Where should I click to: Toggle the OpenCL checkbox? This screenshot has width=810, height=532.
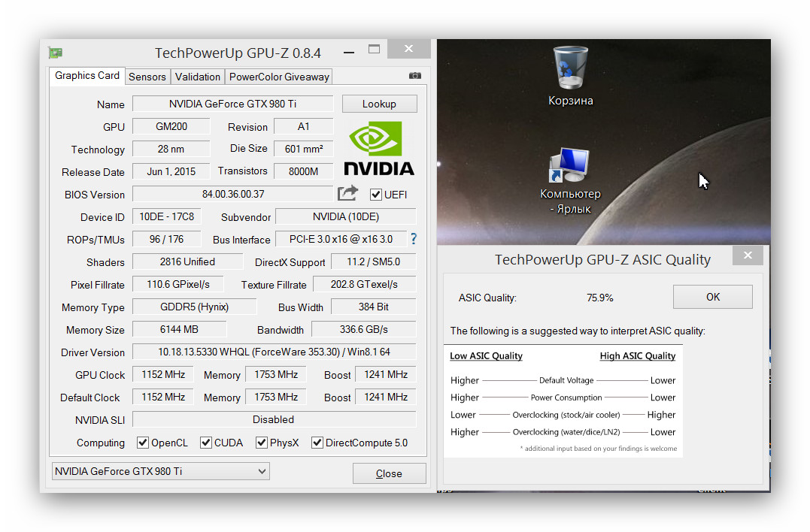point(143,443)
